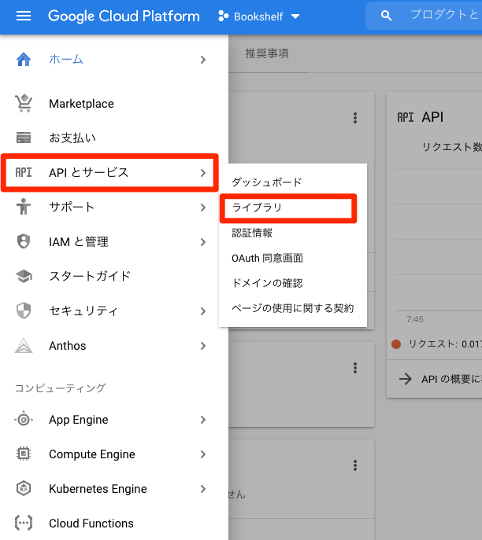Click the リクエスト数 chart label
This screenshot has width=482, height=540.
coord(452,147)
